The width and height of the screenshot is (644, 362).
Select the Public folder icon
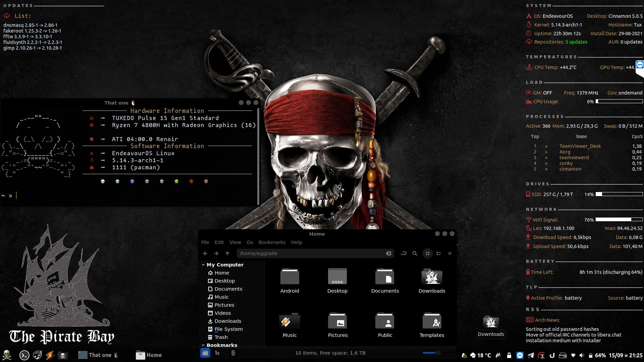click(385, 321)
